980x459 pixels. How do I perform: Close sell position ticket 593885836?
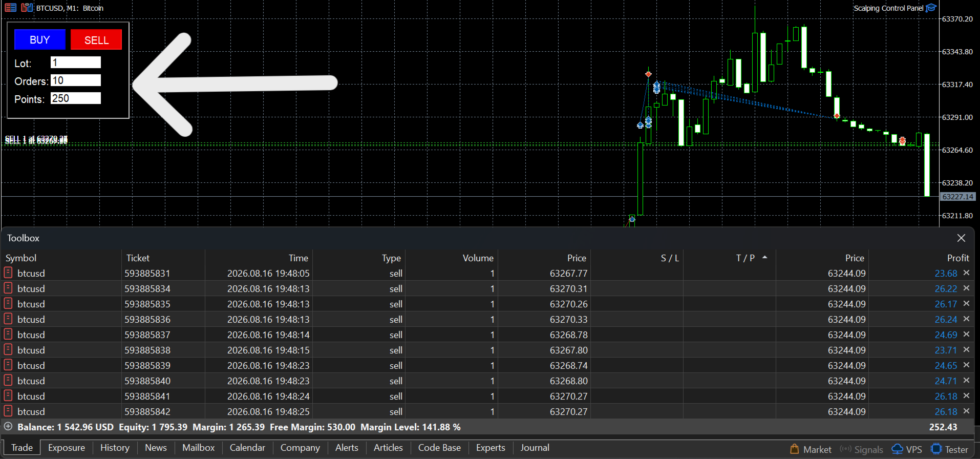(966, 319)
